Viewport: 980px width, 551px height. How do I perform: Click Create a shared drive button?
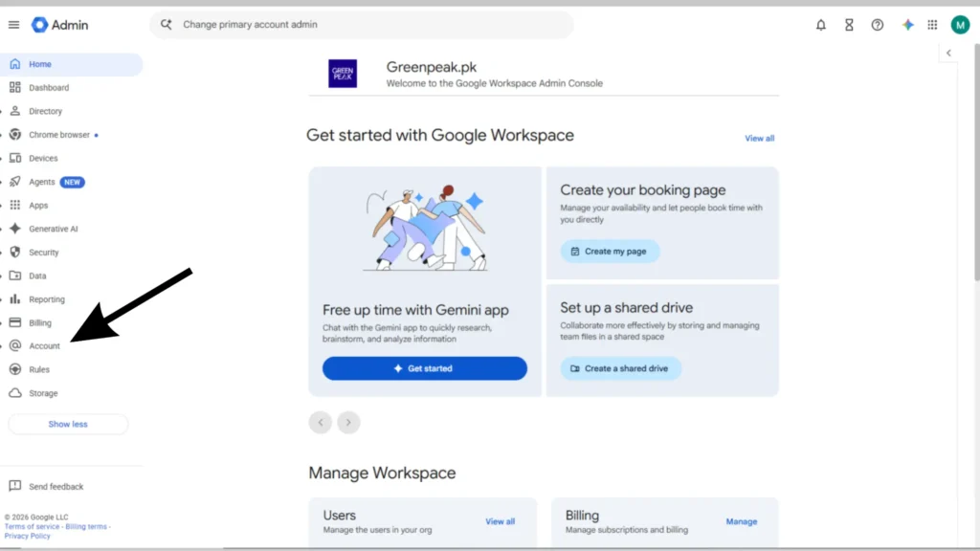click(620, 368)
